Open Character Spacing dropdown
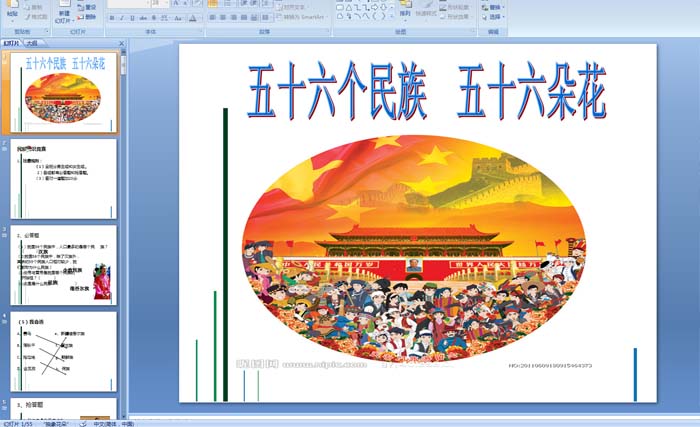 coord(165,18)
